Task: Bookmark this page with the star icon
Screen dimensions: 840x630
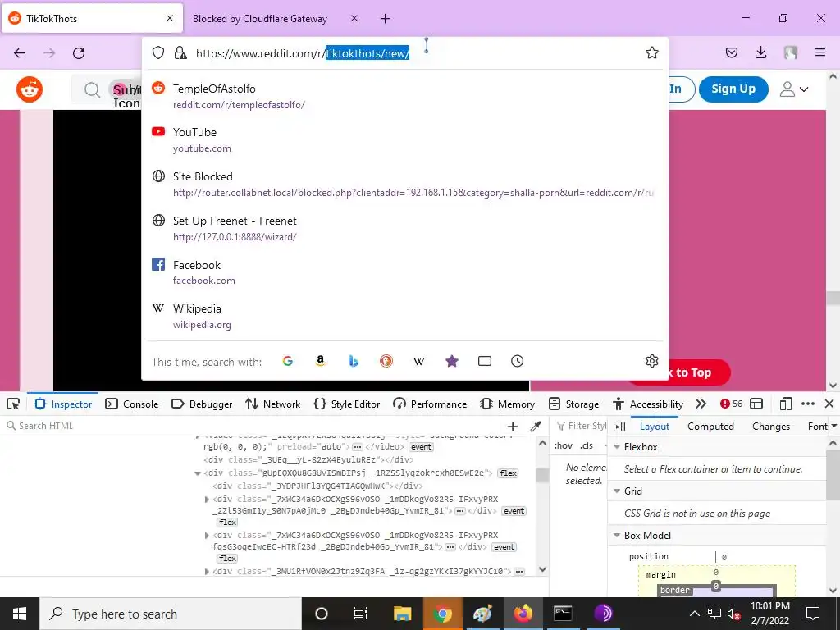Action: [651, 52]
